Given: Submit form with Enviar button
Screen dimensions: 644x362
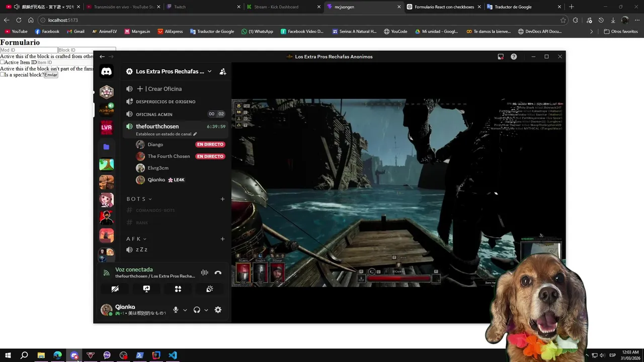Looking at the screenshot, I should [x=51, y=75].
